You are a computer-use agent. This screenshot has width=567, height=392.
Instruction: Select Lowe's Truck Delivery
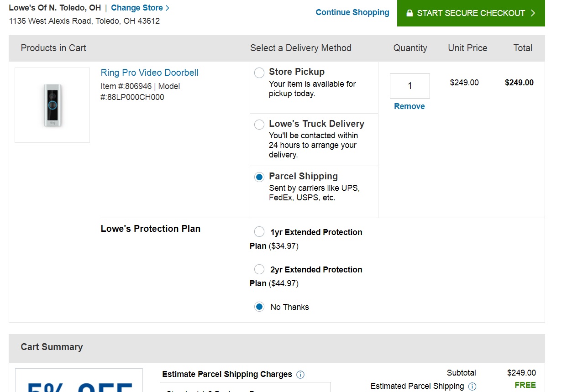[259, 125]
